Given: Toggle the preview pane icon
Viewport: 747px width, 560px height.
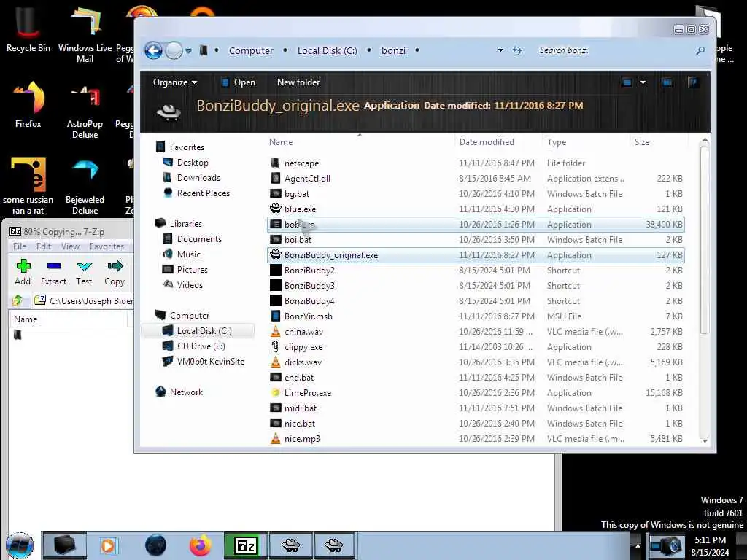Looking at the screenshot, I should tap(667, 82).
